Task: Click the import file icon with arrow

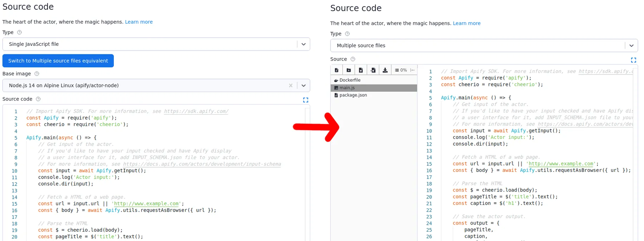Action: pos(373,70)
